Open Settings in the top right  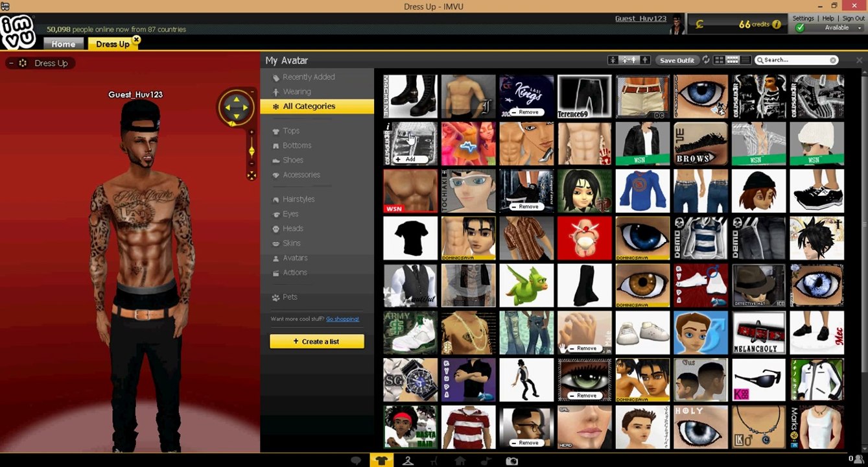(x=803, y=18)
